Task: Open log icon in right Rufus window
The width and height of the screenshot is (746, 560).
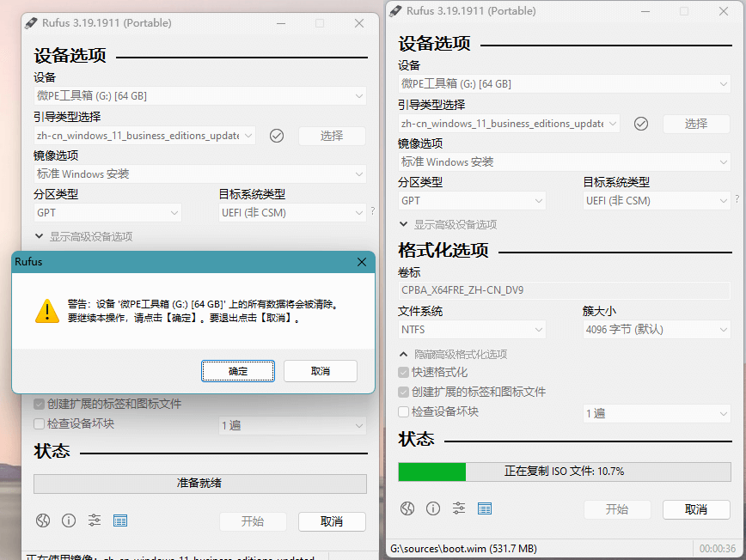Action: pos(485,509)
